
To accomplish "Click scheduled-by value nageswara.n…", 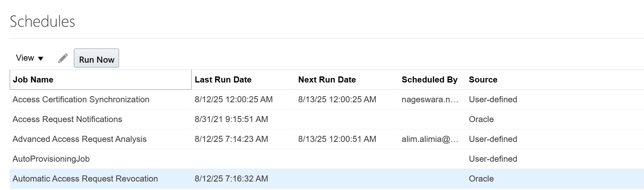I will click(x=430, y=99).
